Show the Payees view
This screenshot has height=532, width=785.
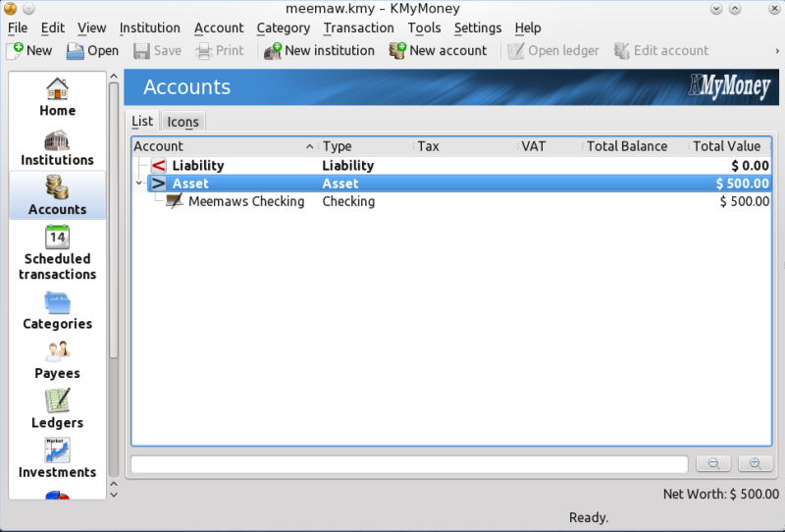coord(57,360)
